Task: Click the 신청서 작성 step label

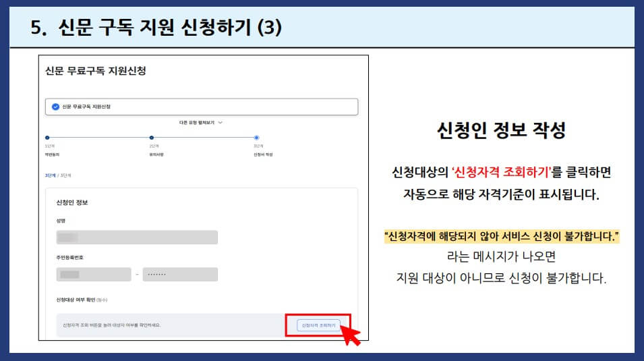Action: click(263, 155)
